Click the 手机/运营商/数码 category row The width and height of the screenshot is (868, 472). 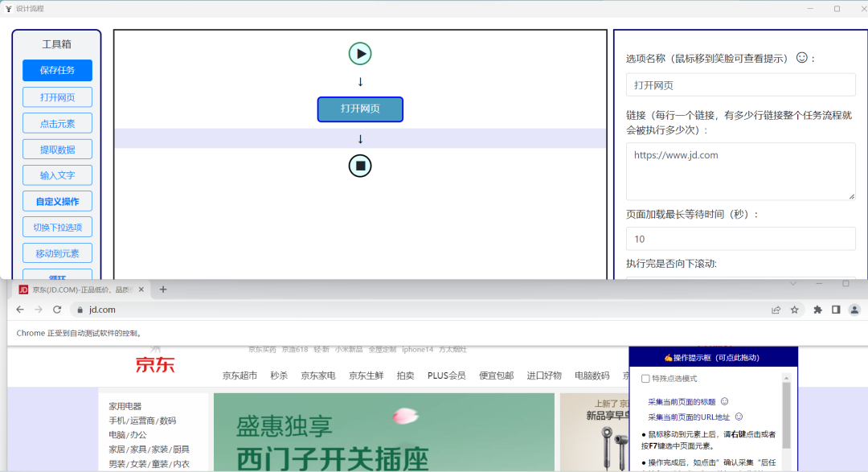pyautogui.click(x=142, y=421)
